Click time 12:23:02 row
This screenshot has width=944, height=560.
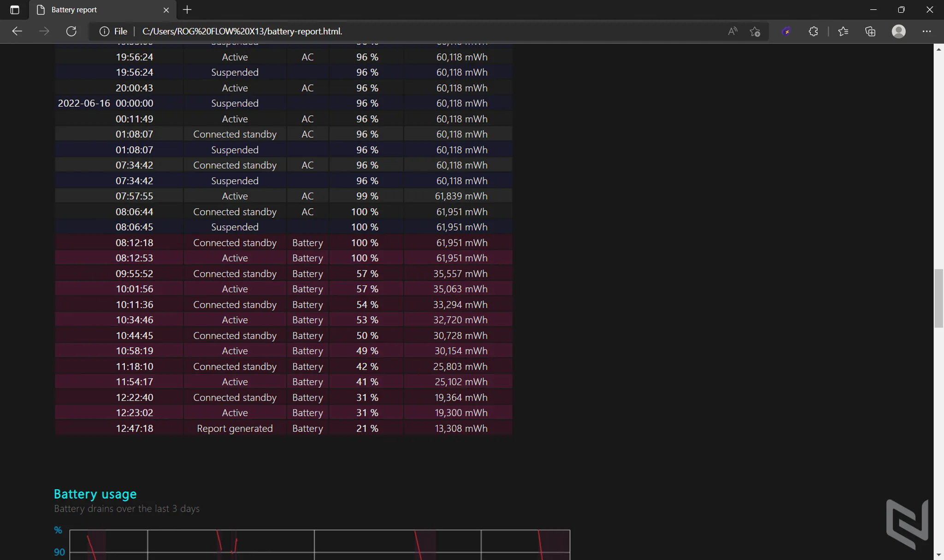click(x=134, y=413)
